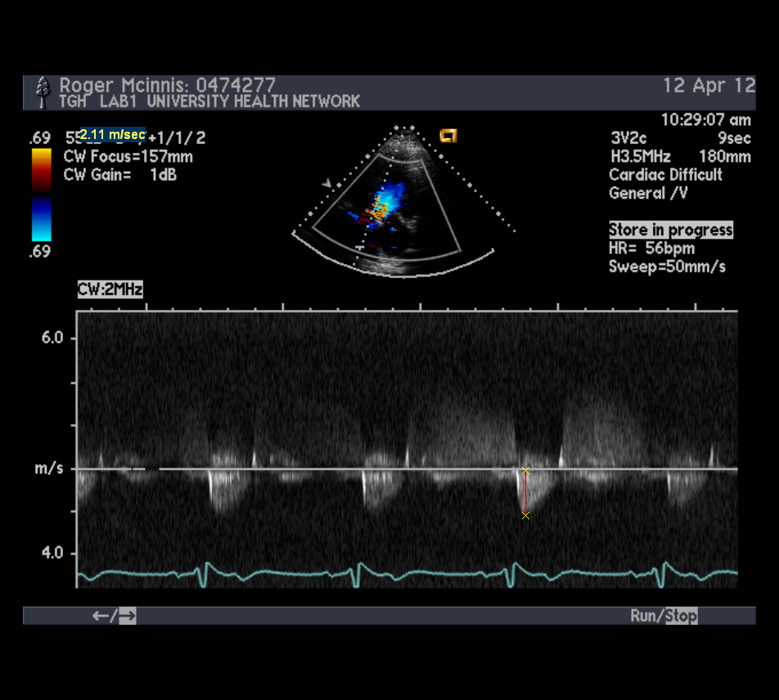
Task: Click the color Doppler velocity scale bar
Action: coord(42,195)
